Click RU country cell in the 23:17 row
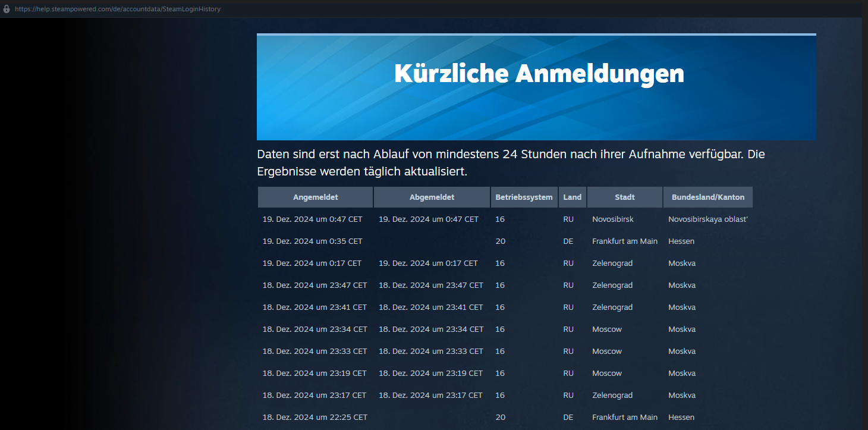Screen dimensions: 868x430 click(568, 396)
